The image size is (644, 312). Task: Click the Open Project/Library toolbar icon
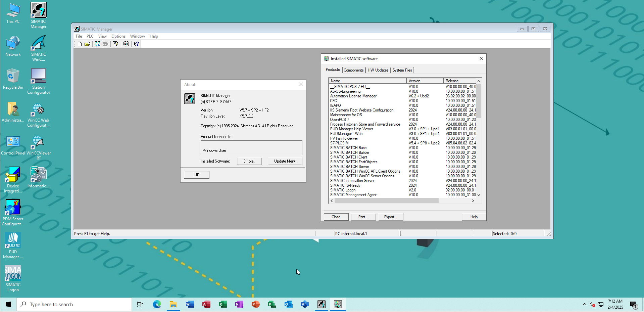[x=87, y=44]
